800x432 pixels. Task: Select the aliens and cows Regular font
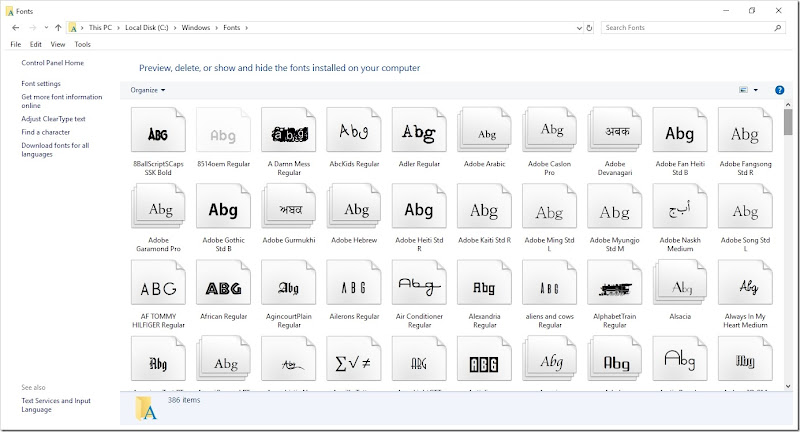pyautogui.click(x=549, y=283)
